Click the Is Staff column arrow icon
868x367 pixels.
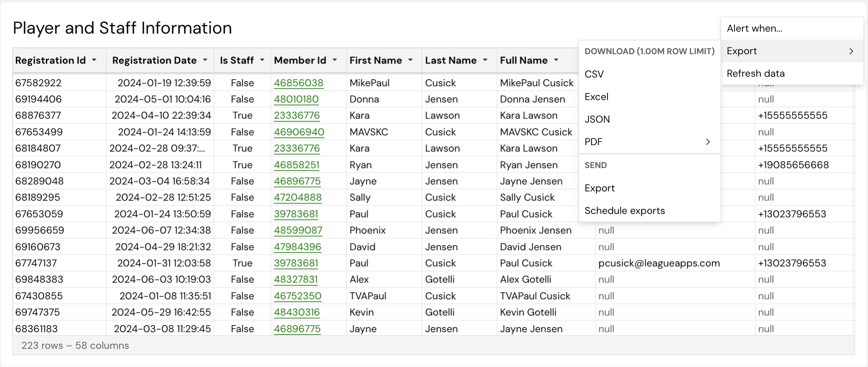(x=262, y=61)
